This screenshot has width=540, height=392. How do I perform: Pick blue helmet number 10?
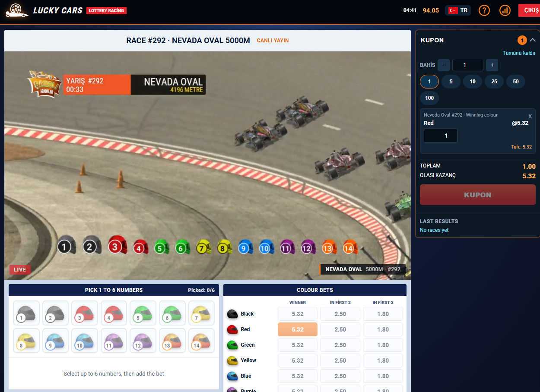point(85,341)
